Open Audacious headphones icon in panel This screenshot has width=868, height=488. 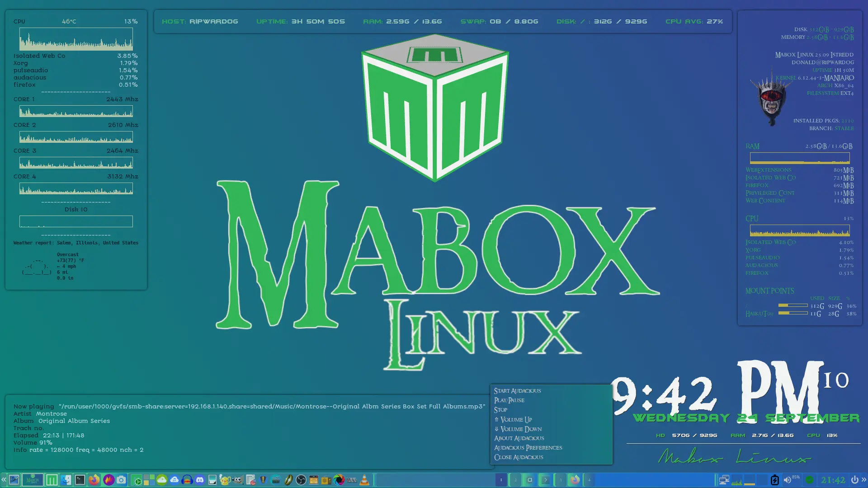tap(187, 480)
